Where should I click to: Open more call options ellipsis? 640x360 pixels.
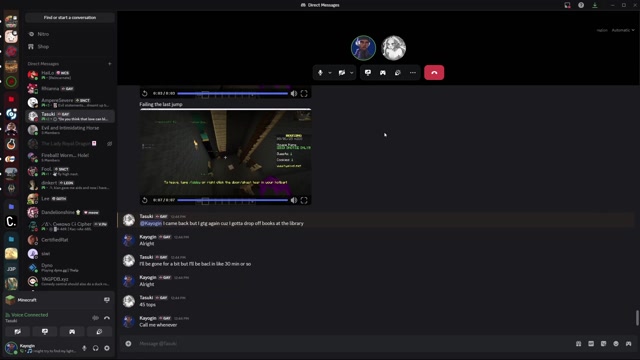413,73
